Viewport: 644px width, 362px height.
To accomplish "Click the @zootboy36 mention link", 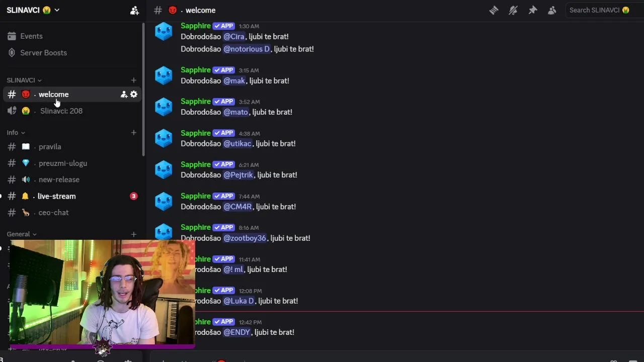I will [245, 238].
